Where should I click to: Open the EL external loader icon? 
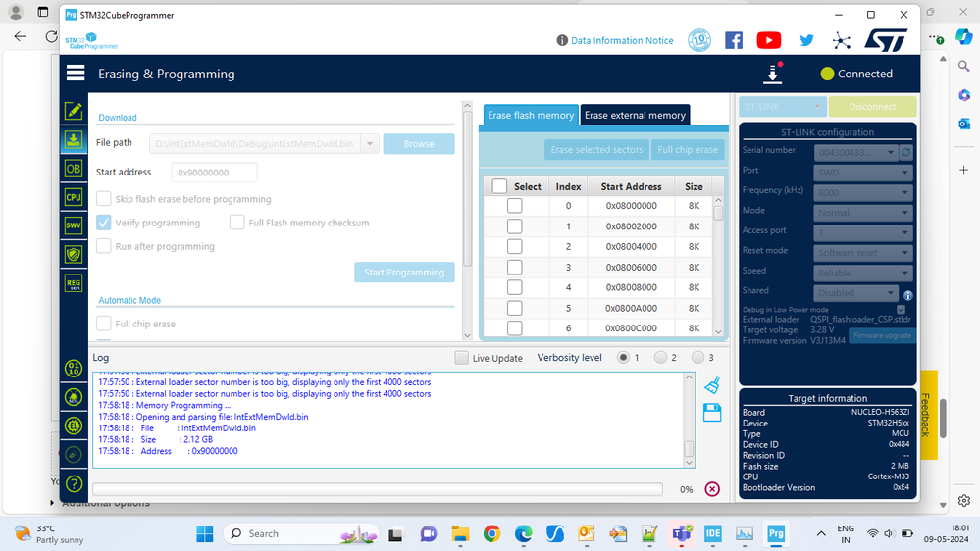(x=74, y=426)
